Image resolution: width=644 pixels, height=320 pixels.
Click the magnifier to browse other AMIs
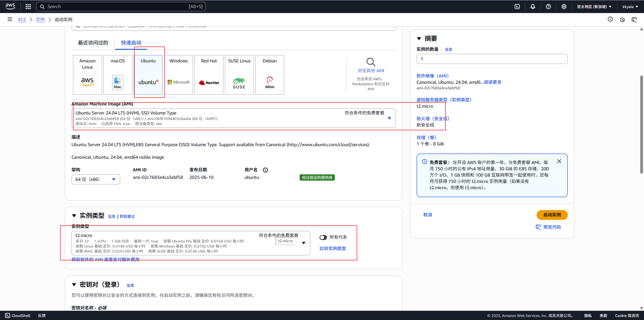pyautogui.click(x=371, y=62)
